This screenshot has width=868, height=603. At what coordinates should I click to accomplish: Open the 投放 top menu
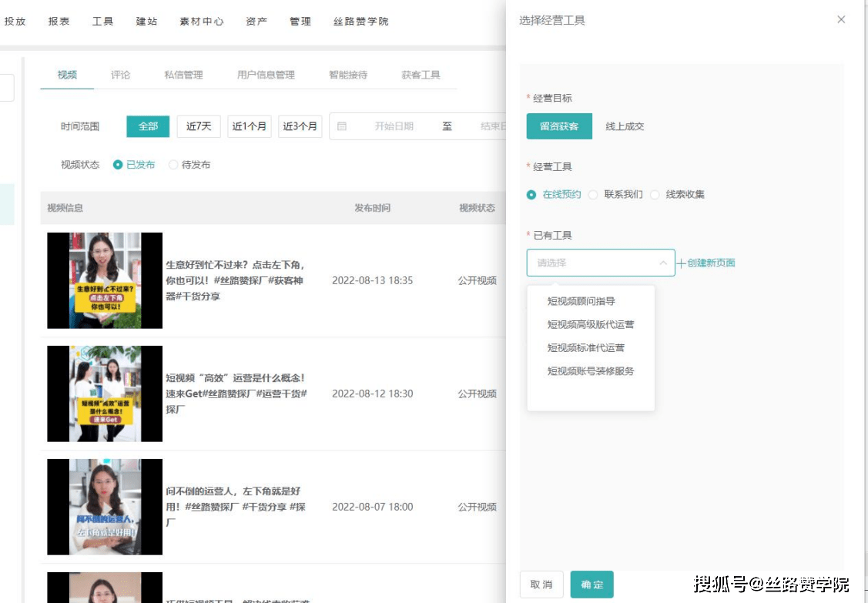[x=15, y=21]
